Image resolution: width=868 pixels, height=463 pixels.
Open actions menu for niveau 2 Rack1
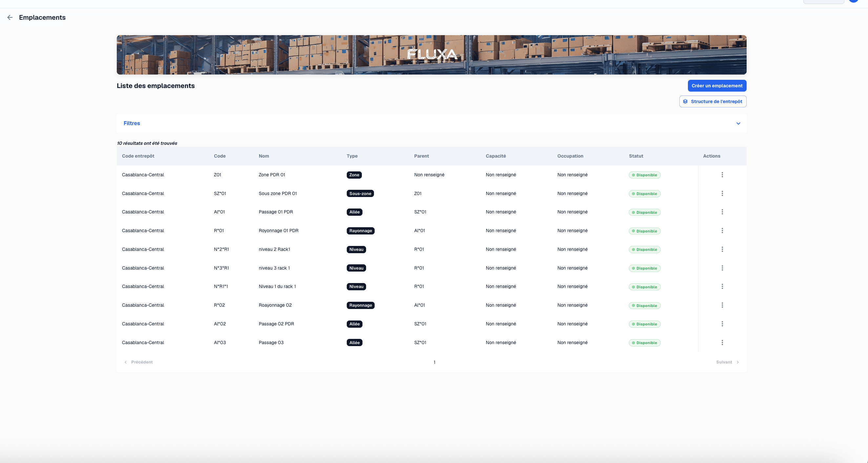click(722, 249)
